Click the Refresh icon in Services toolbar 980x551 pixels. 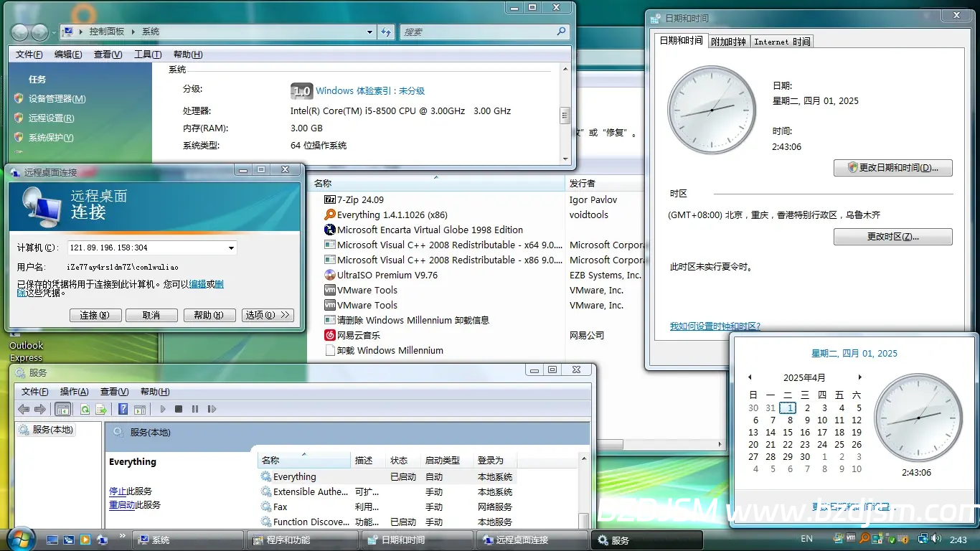[x=85, y=409]
